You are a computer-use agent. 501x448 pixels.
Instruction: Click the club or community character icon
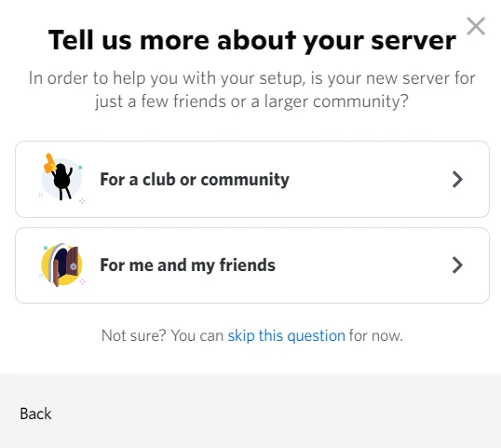(x=61, y=179)
